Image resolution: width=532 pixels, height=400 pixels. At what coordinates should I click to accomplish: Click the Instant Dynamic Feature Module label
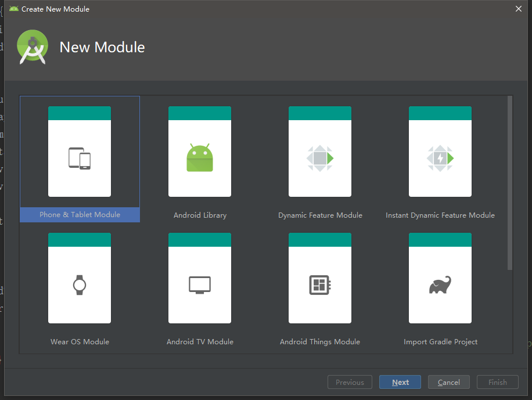coord(440,215)
